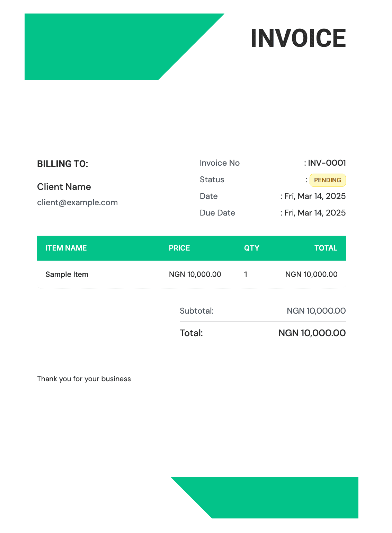Click the PRICE column header
This screenshot has height=533, width=392.
[179, 248]
